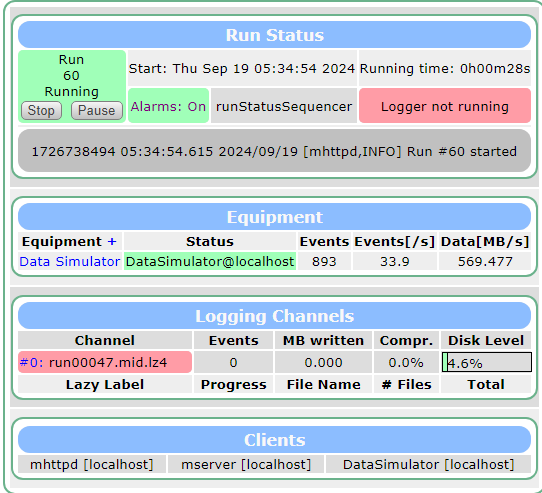Click the mhttpd [localhost] client

pos(92,464)
